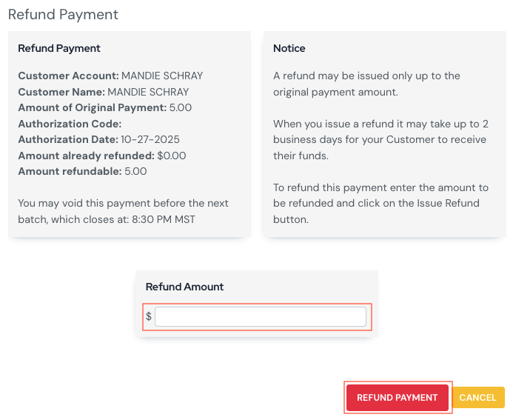Click the original payment amount limit notice
This screenshot has width=513, height=420.
coord(366,84)
